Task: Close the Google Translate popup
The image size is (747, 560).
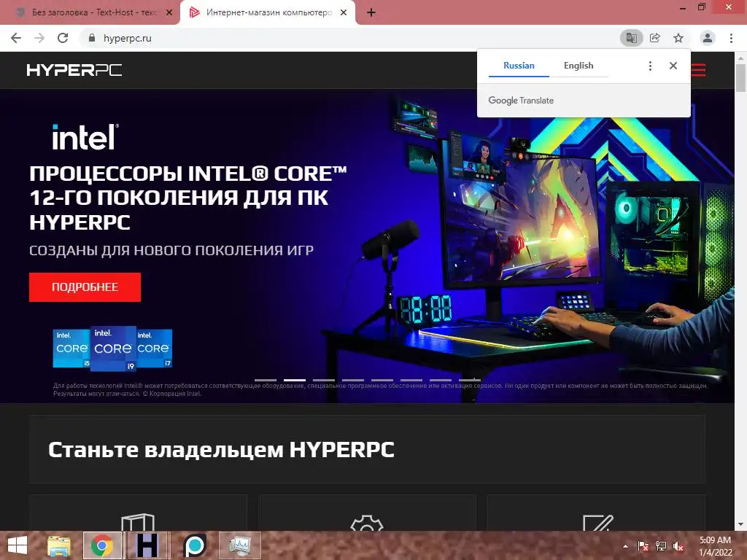Action: tap(673, 66)
